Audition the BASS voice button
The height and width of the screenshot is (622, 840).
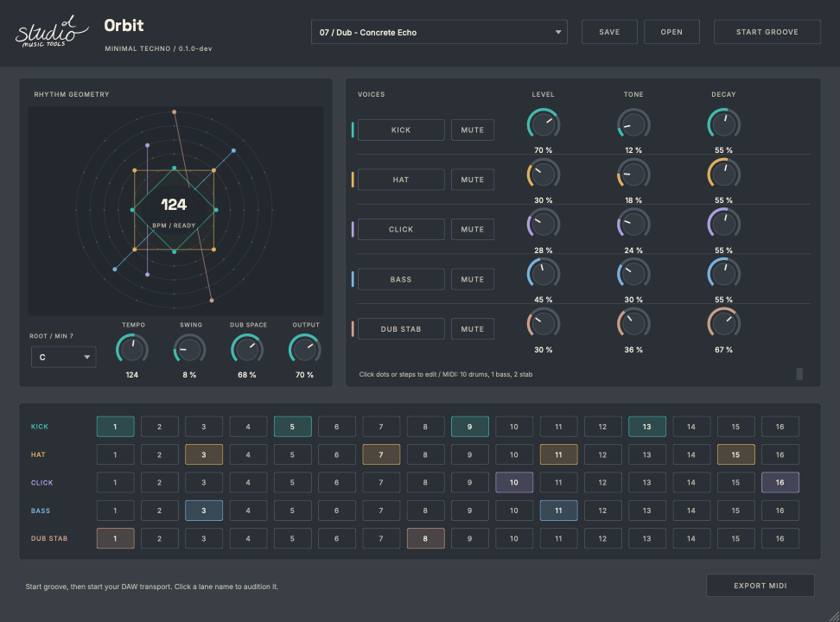tap(401, 279)
